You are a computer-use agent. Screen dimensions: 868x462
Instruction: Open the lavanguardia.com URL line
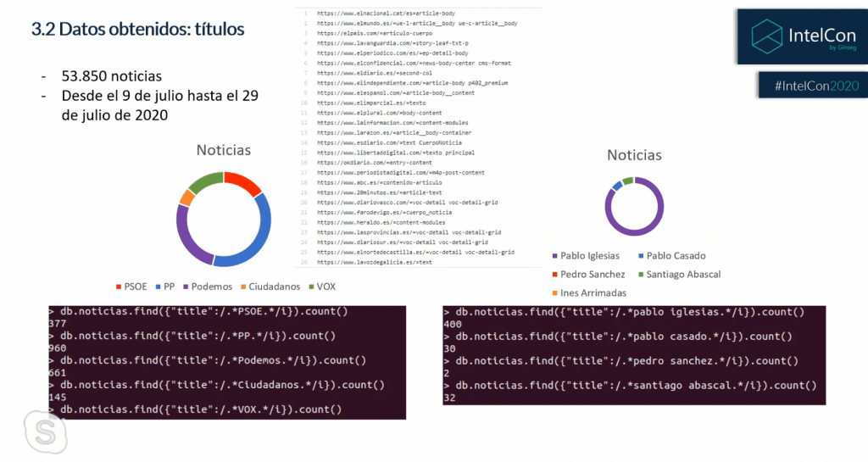[392, 43]
